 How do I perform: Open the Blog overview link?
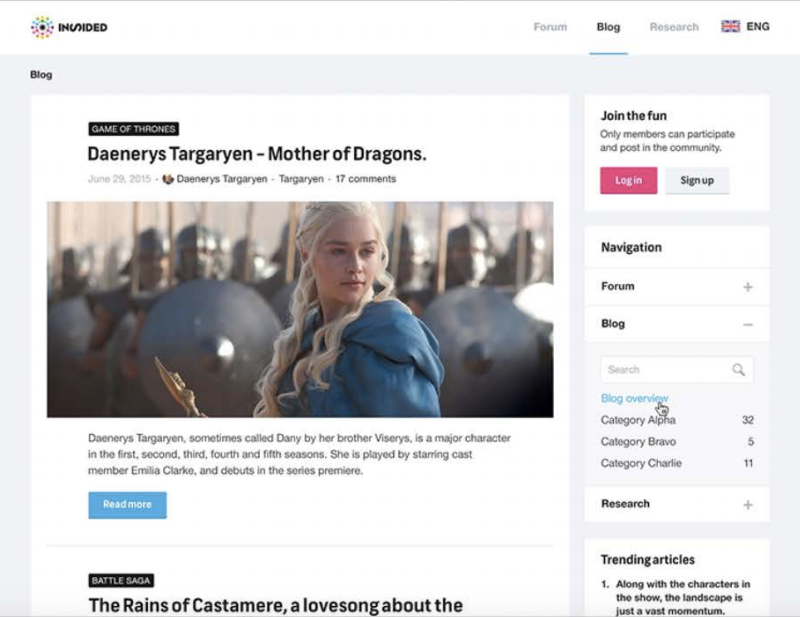tap(634, 398)
